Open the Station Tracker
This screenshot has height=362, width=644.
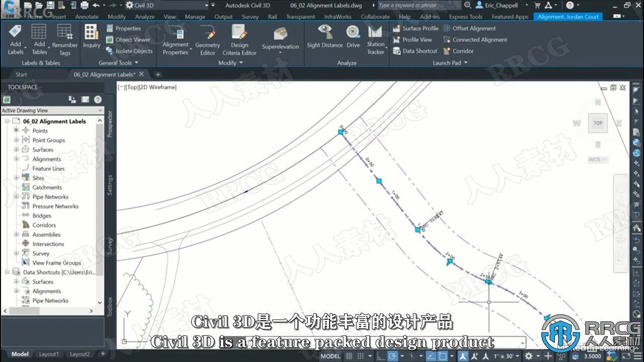coord(375,39)
